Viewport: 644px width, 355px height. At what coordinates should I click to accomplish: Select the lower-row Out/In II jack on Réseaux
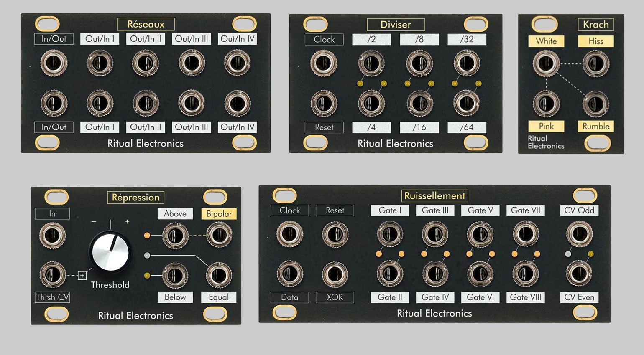tap(146, 103)
